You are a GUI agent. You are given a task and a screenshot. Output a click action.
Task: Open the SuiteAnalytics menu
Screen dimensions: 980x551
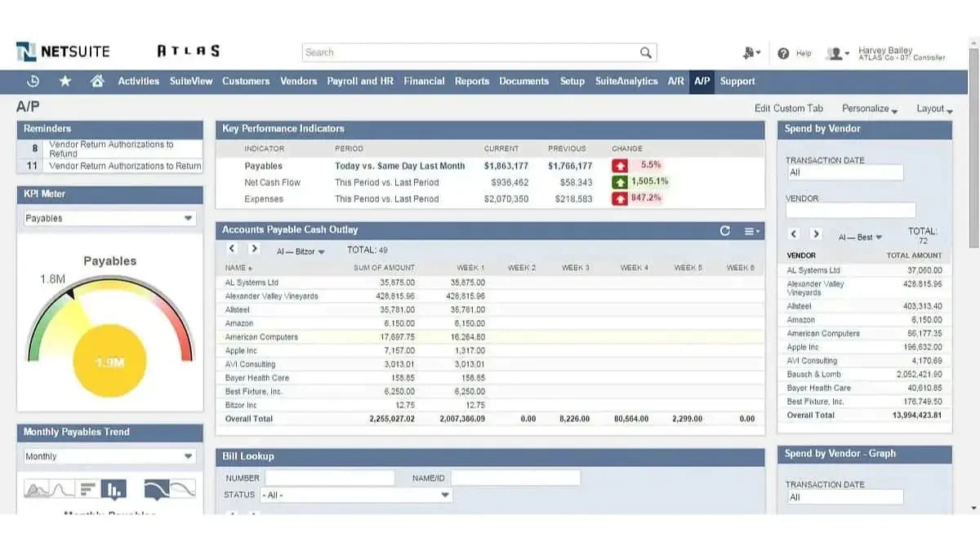(x=626, y=81)
